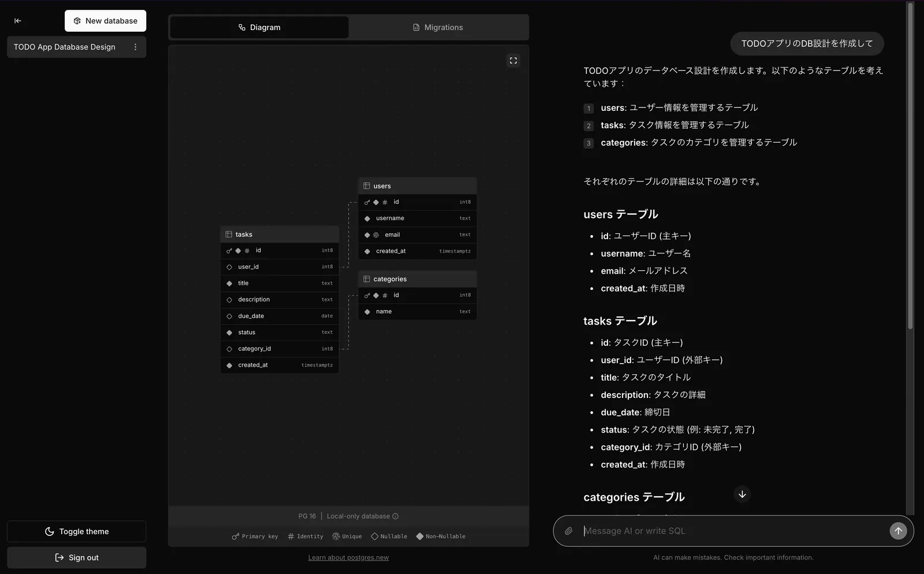
Task: Select the tasks table header
Action: 280,234
